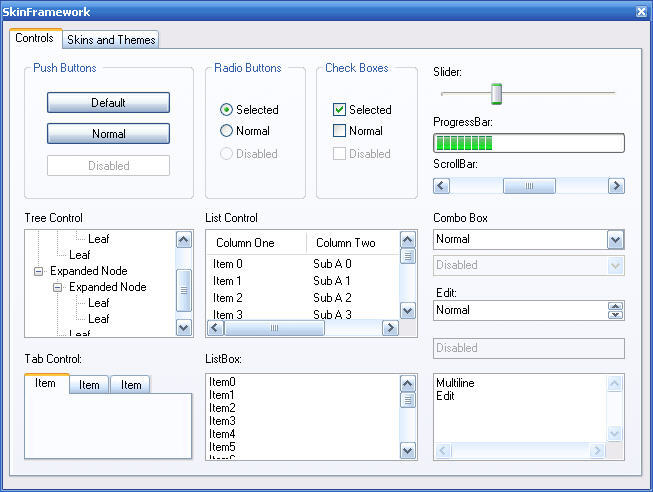The width and height of the screenshot is (653, 492).
Task: Switch to the Skins and Themes tab
Action: tap(111, 40)
